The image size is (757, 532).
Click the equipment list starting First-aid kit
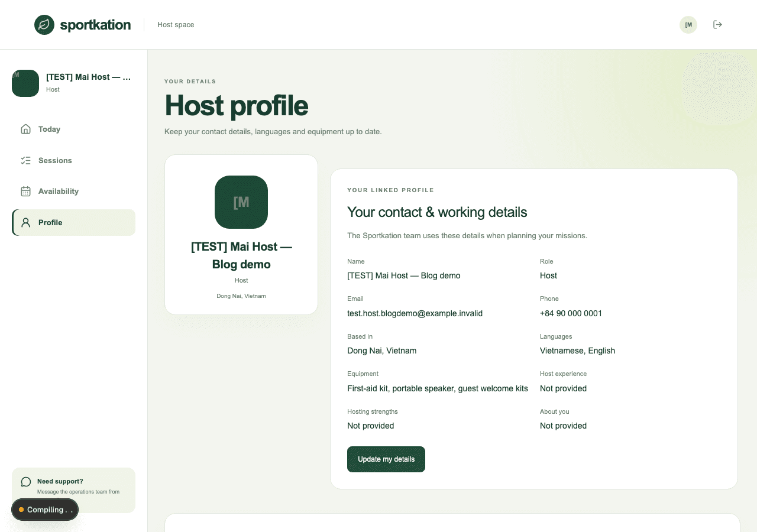tap(438, 388)
